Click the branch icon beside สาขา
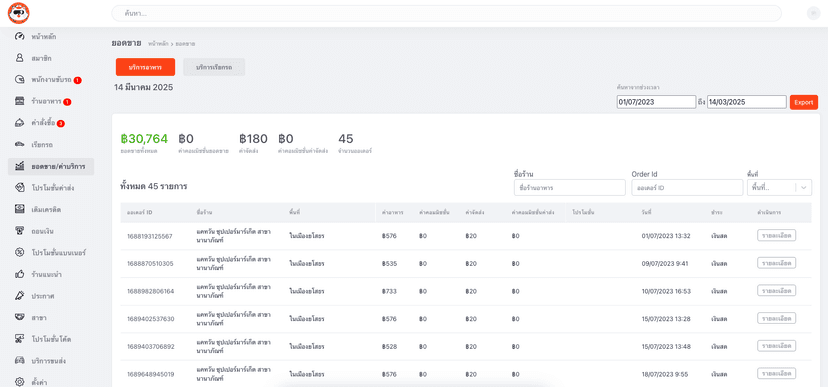The image size is (828, 387). (20, 317)
